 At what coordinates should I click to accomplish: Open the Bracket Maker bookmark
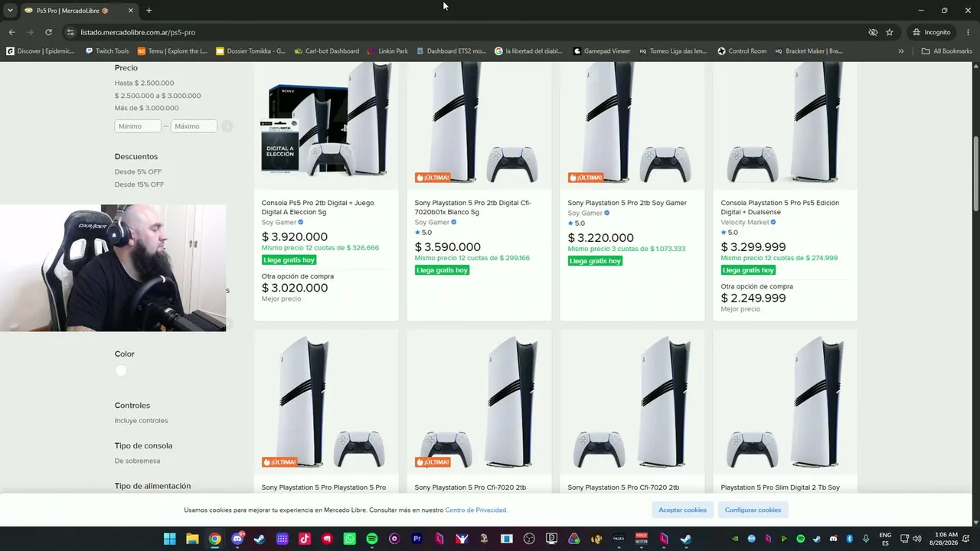(x=808, y=51)
